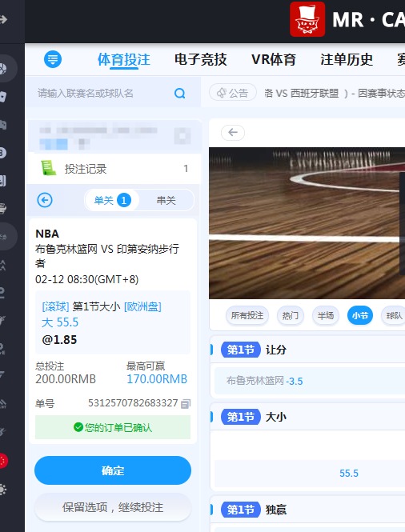This screenshot has height=532, width=405.
Task: Collapse the 第1节 让分 section
Action: tap(307, 350)
